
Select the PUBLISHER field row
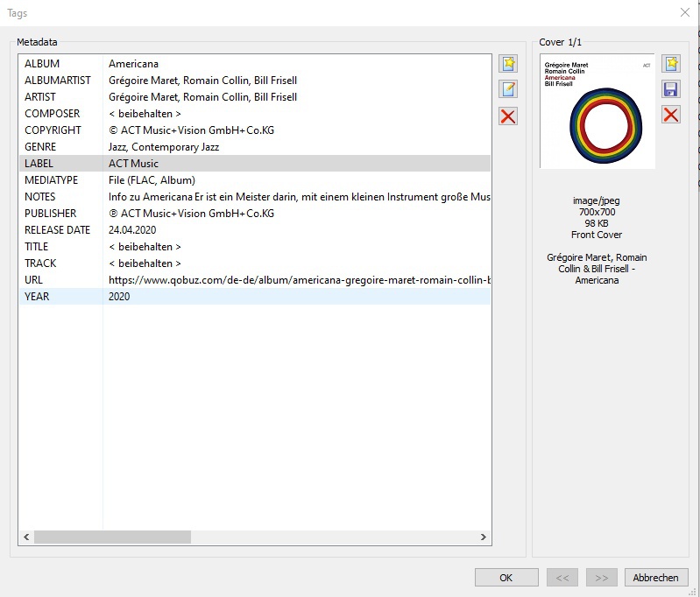pos(255,214)
